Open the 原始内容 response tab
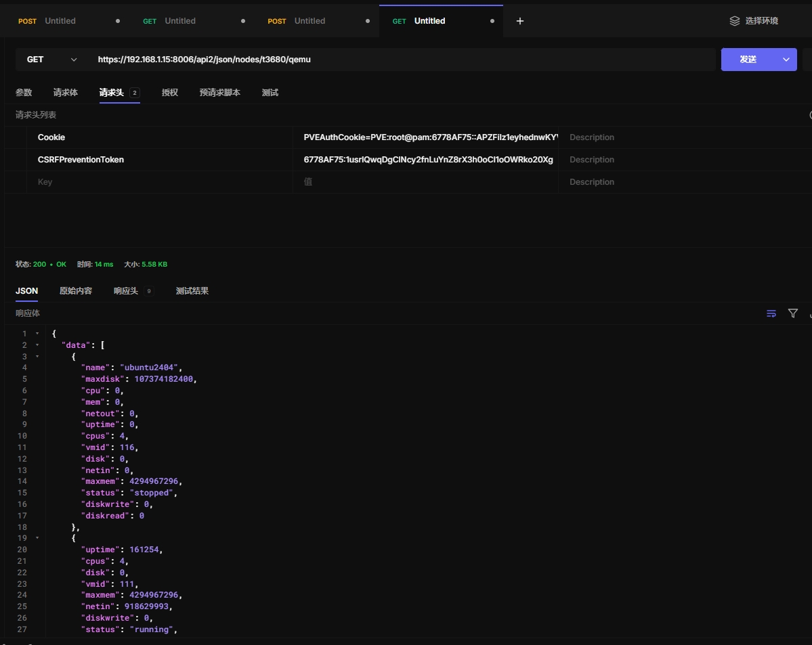This screenshot has width=812, height=645. 76,291
